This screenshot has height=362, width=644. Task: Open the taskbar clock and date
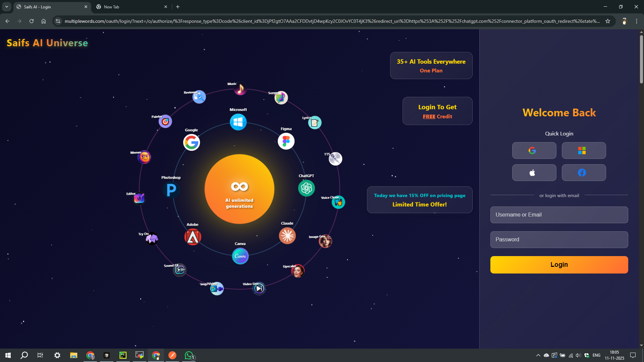pos(614,355)
